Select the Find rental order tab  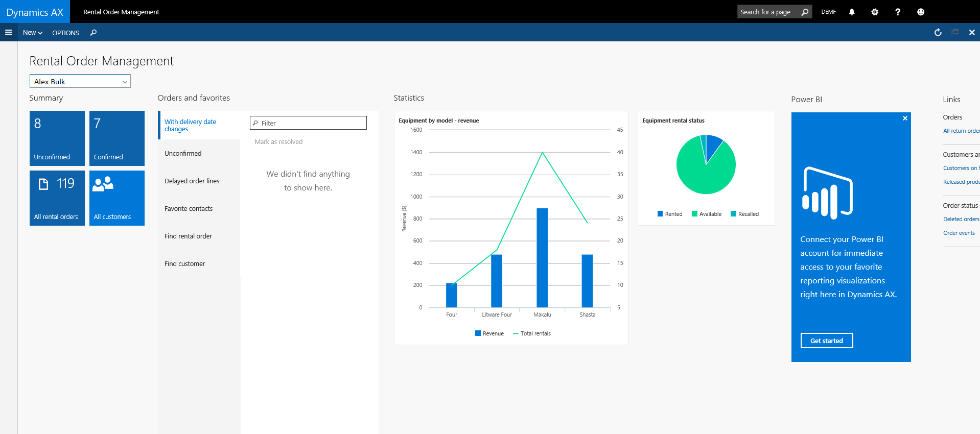coord(199,236)
